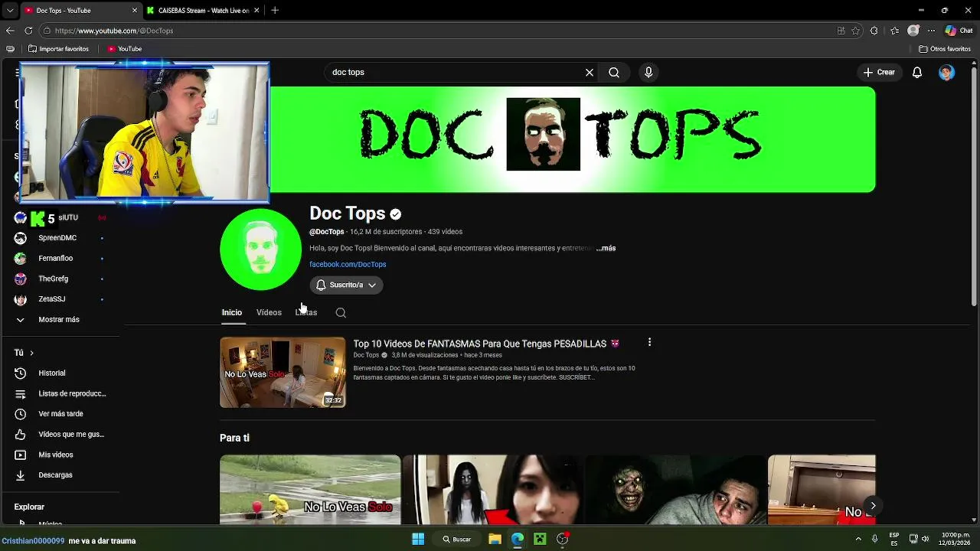This screenshot has height=551, width=980.
Task: Select the Listas channel tab
Action: tap(306, 312)
